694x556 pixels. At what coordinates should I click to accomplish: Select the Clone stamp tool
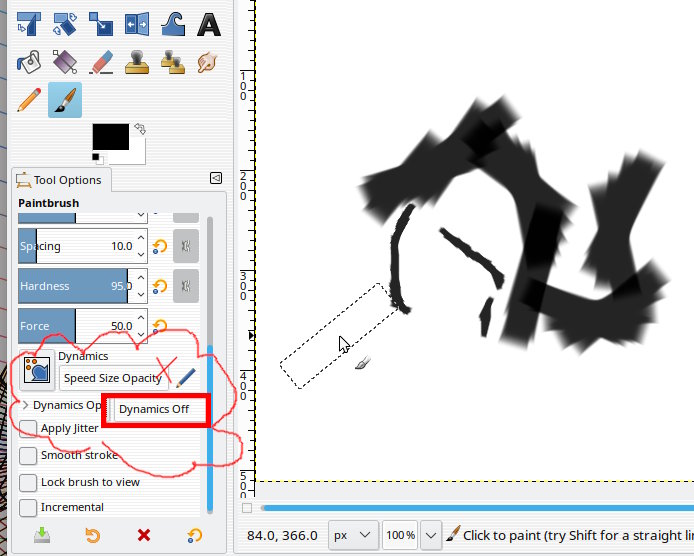[137, 62]
